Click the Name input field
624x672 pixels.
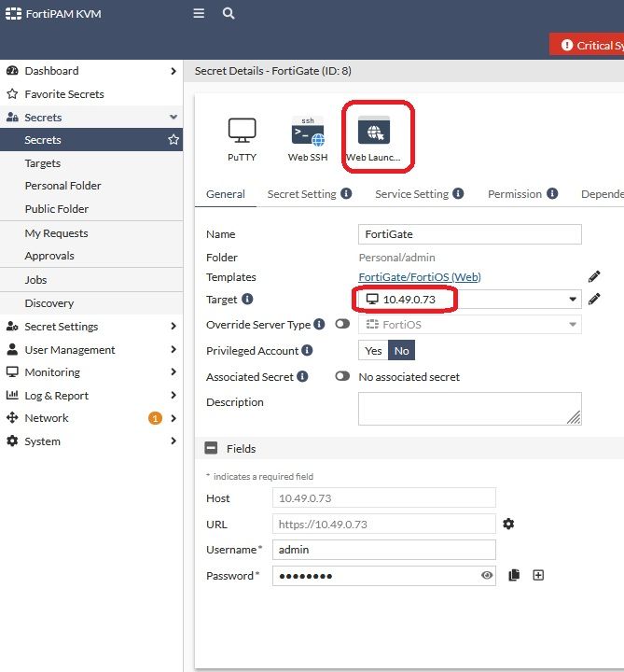(470, 234)
